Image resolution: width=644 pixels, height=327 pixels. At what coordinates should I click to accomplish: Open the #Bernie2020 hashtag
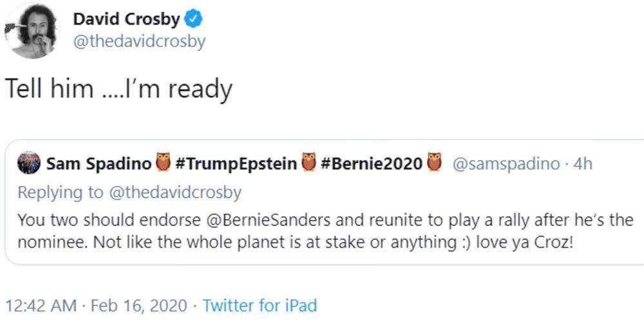pyautogui.click(x=371, y=164)
